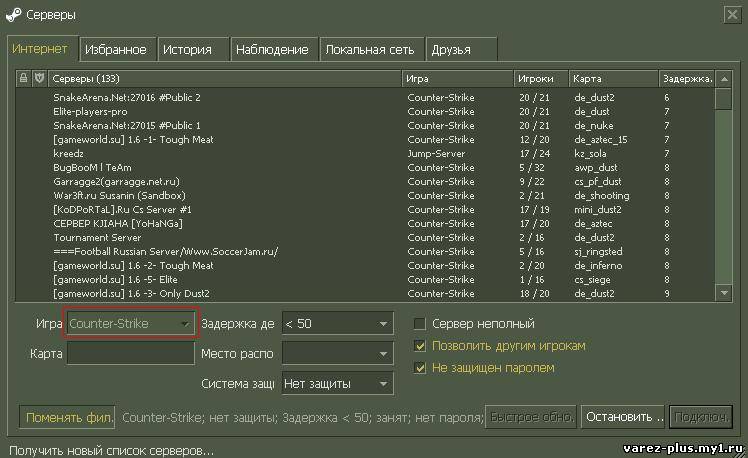Click the Остановить button
748x458 pixels.
(623, 416)
